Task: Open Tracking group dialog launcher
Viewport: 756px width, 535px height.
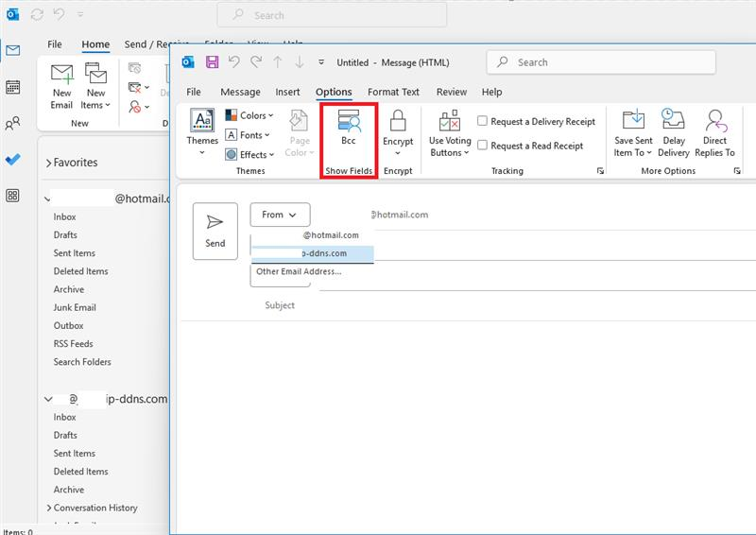Action: click(x=600, y=171)
